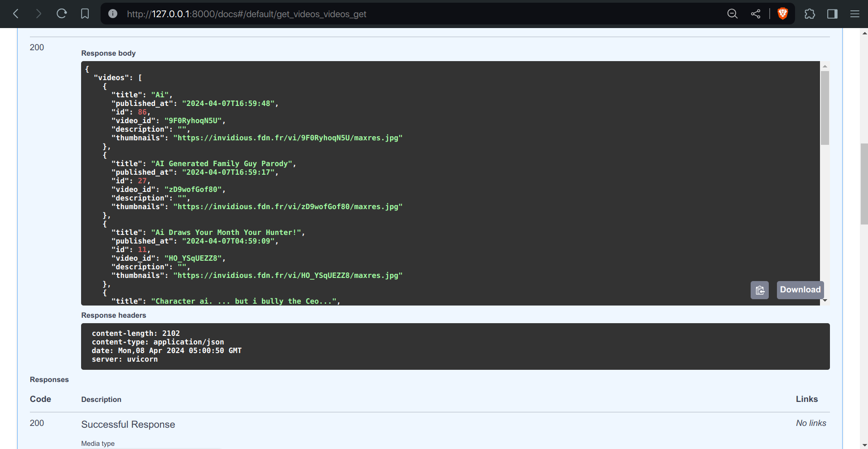This screenshot has height=449, width=868.
Task: Click the server: uvicorn header line
Action: 125,359
